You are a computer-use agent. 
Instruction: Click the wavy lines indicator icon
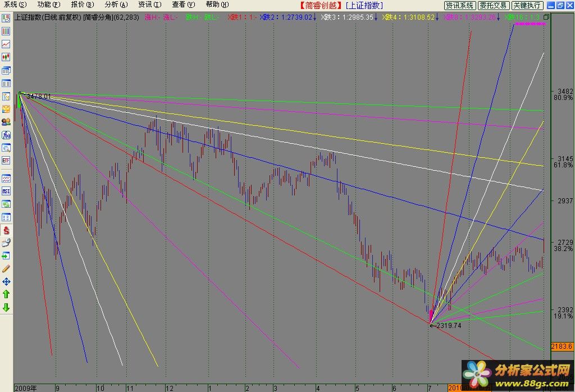pos(6,179)
